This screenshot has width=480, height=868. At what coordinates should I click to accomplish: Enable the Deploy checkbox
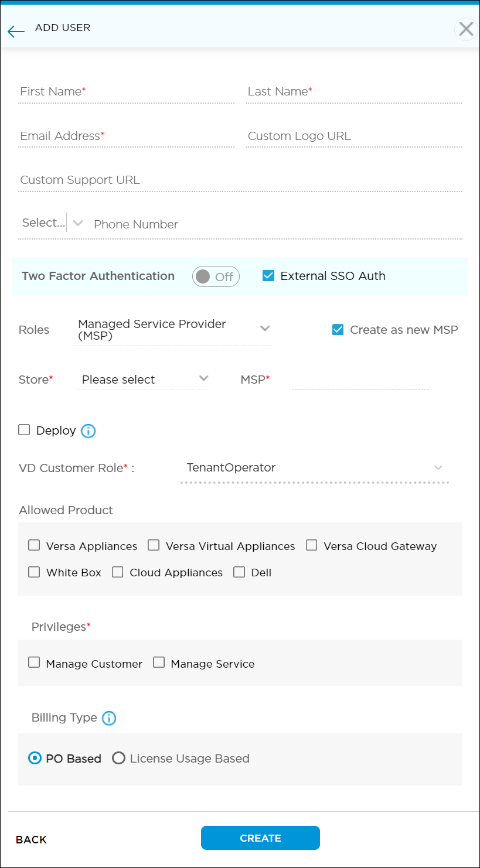tap(24, 430)
